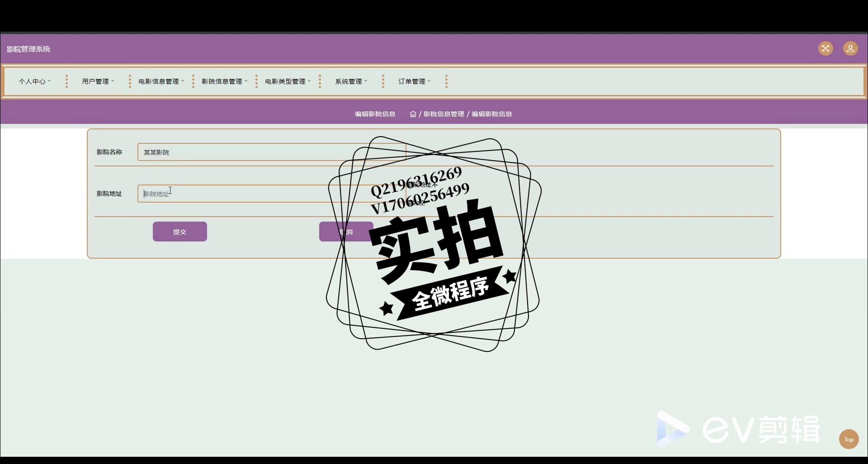Expand the 电影信息管理 menu
This screenshot has width=868, height=464.
161,81
